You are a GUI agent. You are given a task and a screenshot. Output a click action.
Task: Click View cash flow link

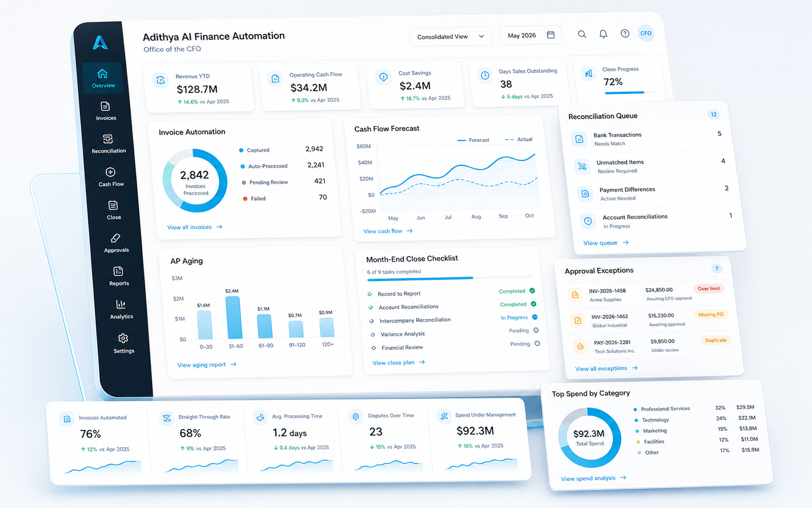[x=388, y=231]
